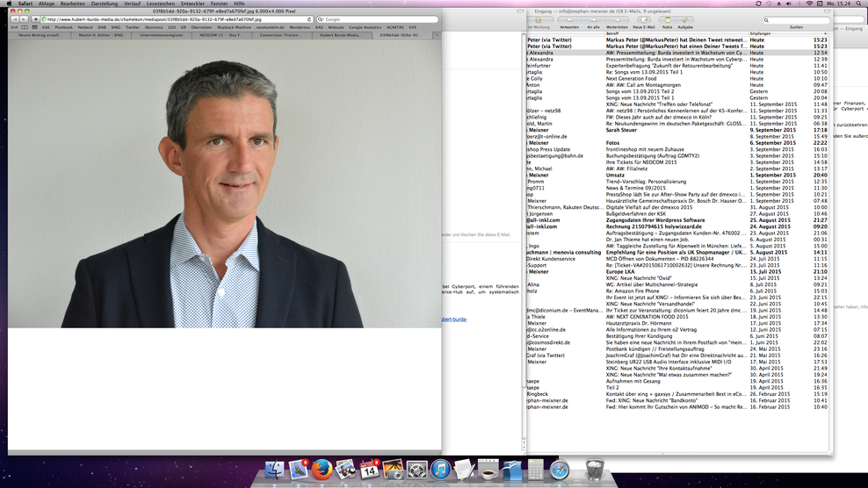
Task: Open Mail from the Dock
Action: pyautogui.click(x=299, y=470)
